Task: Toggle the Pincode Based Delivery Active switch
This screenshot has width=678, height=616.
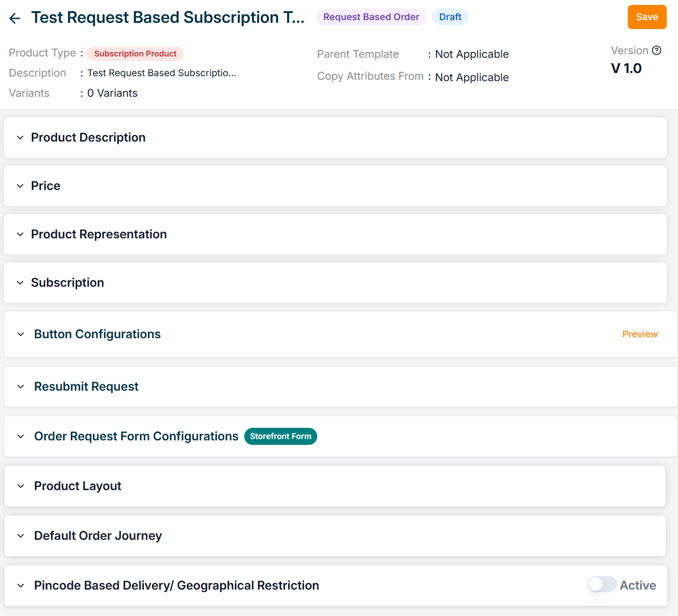Action: 602,585
